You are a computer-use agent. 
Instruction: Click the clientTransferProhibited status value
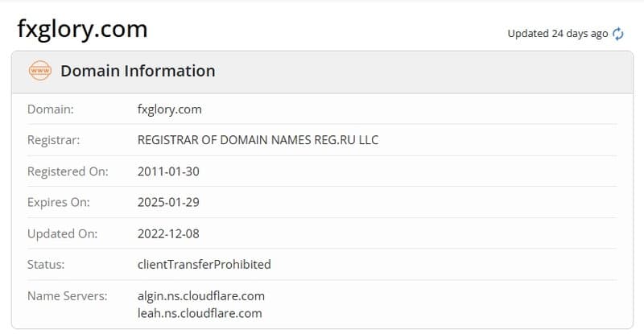(204, 264)
